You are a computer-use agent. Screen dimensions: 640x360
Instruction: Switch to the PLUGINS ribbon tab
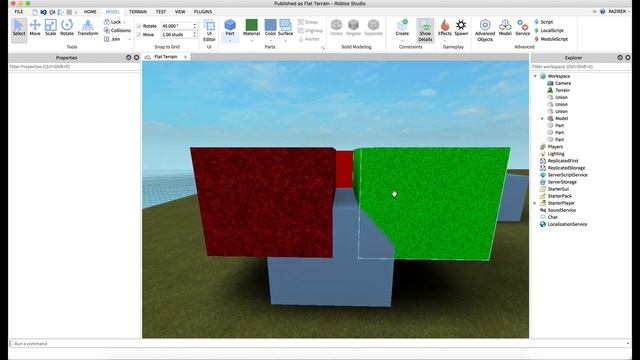pos(203,12)
